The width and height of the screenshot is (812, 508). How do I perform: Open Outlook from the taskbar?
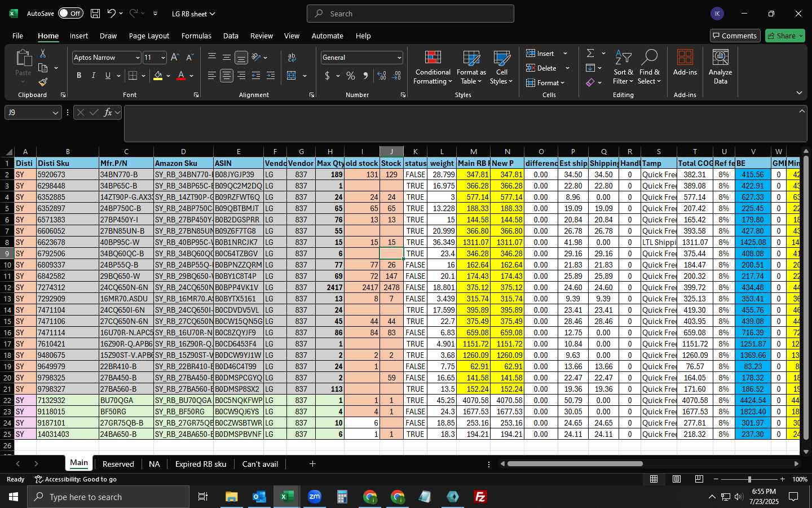coord(259,497)
